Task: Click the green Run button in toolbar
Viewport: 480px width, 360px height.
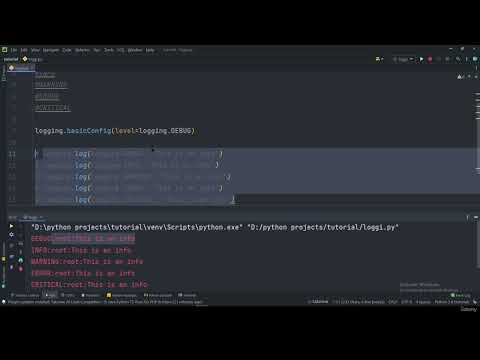Action: point(421,59)
